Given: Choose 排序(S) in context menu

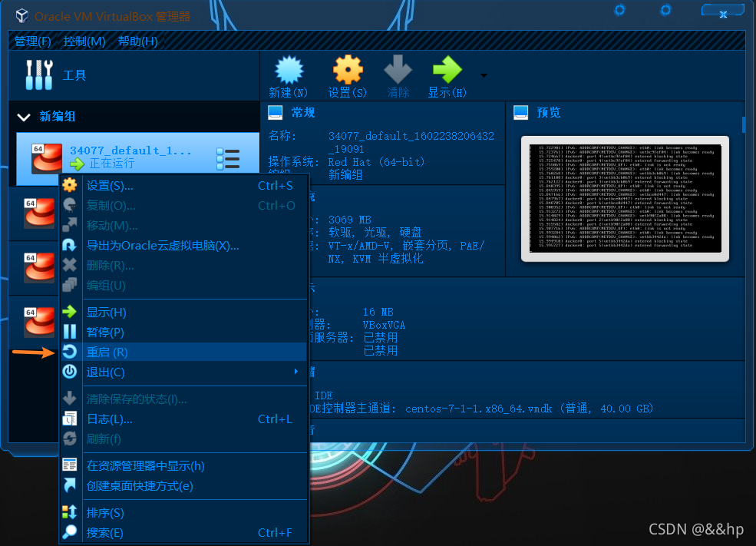Looking at the screenshot, I should [x=183, y=513].
